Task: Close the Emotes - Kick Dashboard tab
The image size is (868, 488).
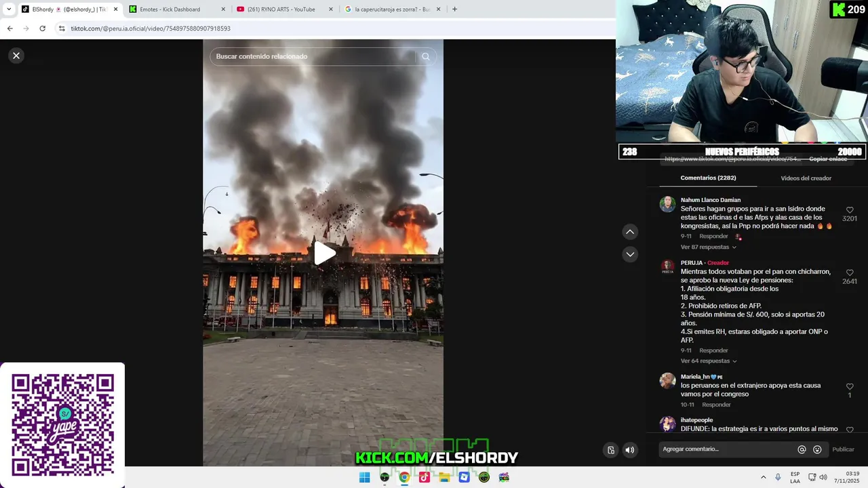Action: [x=224, y=9]
